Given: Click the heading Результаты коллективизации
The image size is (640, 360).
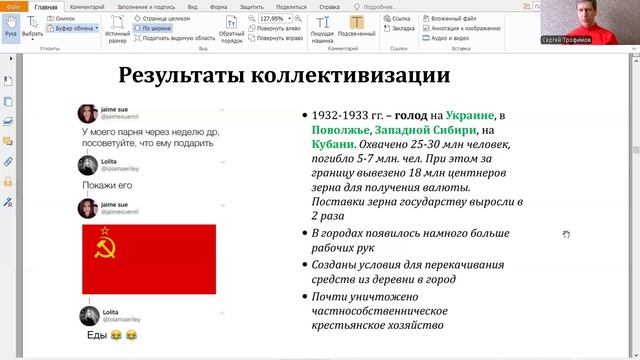Looking at the screenshot, I should pyautogui.click(x=284, y=75).
